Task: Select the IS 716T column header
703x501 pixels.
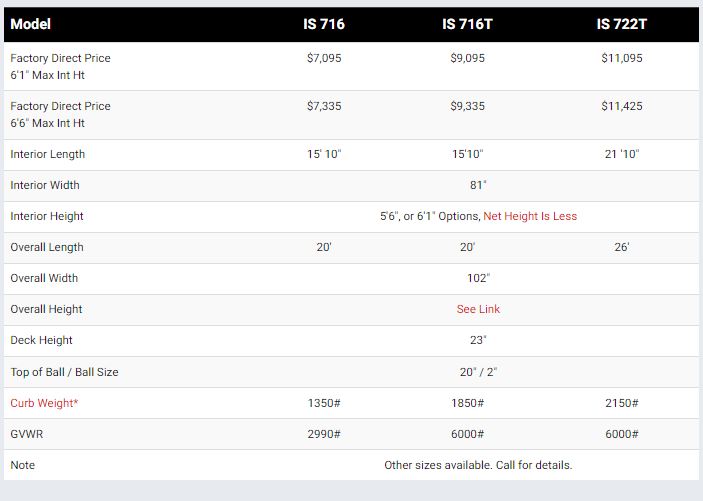Action: [467, 24]
